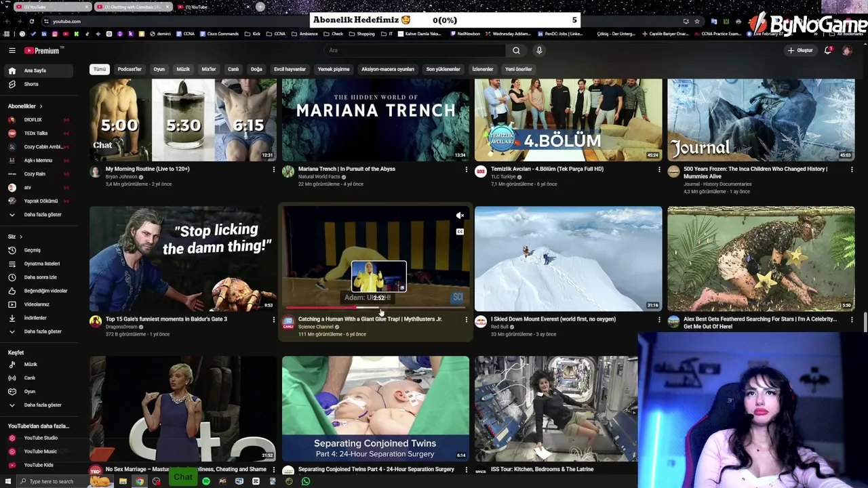Open Chrome from the taskbar
Screen dimensions: 868x488
[140, 481]
